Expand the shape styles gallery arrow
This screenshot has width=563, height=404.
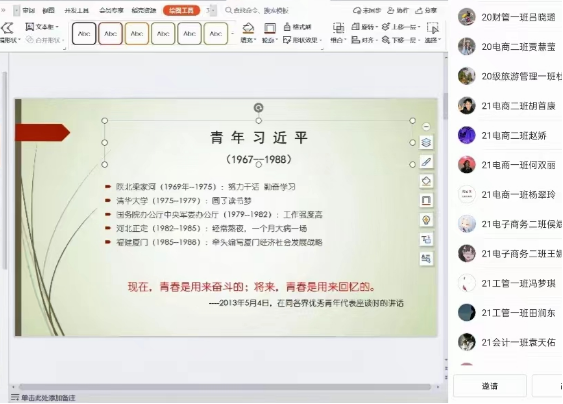pos(233,34)
